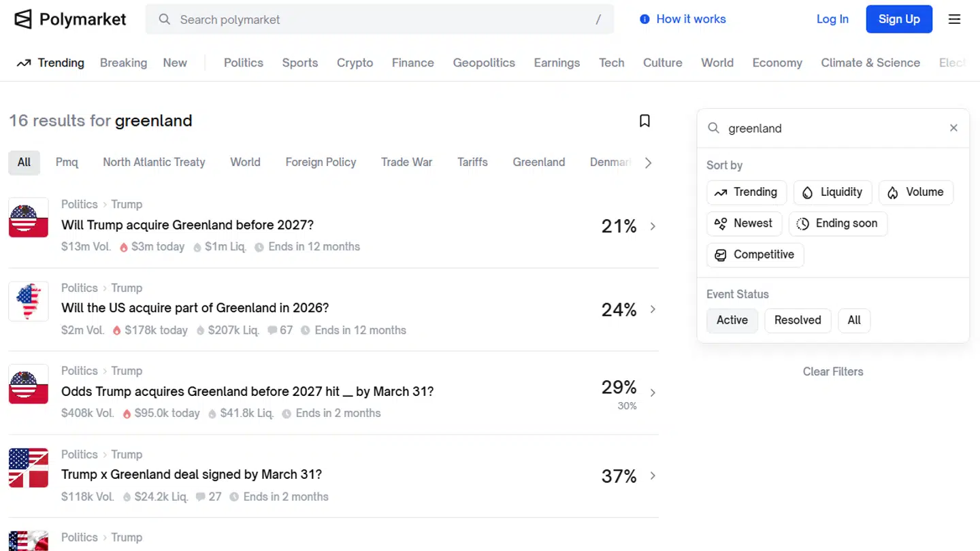Bookmark this greenland search
This screenshot has width=980, height=551.
pos(644,120)
